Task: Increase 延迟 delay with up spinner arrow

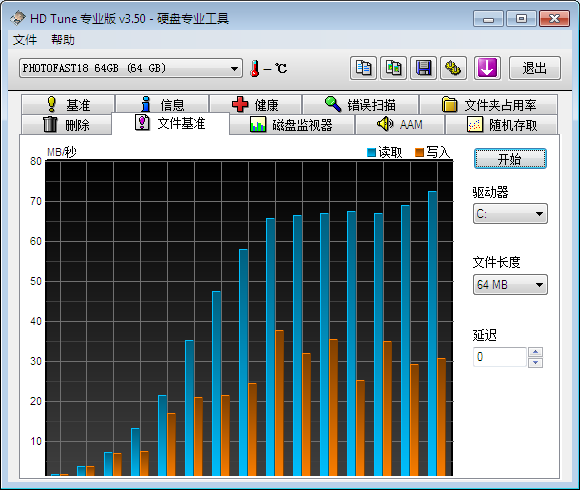Action: pyautogui.click(x=535, y=352)
